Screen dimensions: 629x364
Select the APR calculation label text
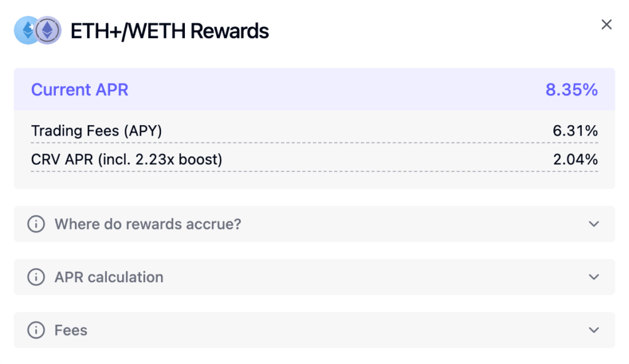[109, 277]
